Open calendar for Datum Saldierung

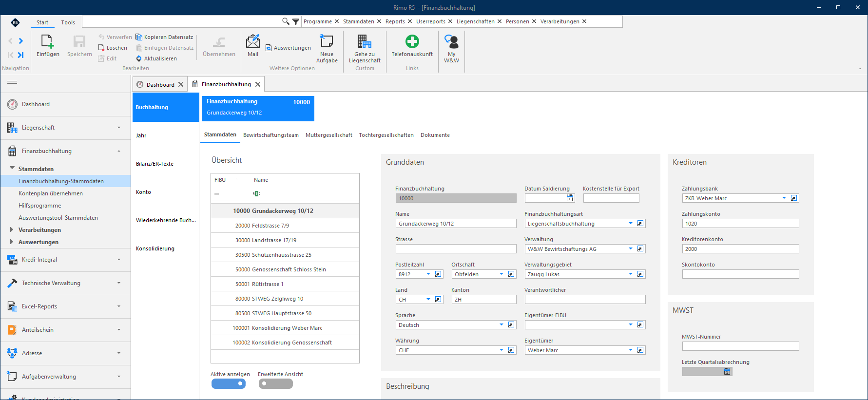coord(570,198)
